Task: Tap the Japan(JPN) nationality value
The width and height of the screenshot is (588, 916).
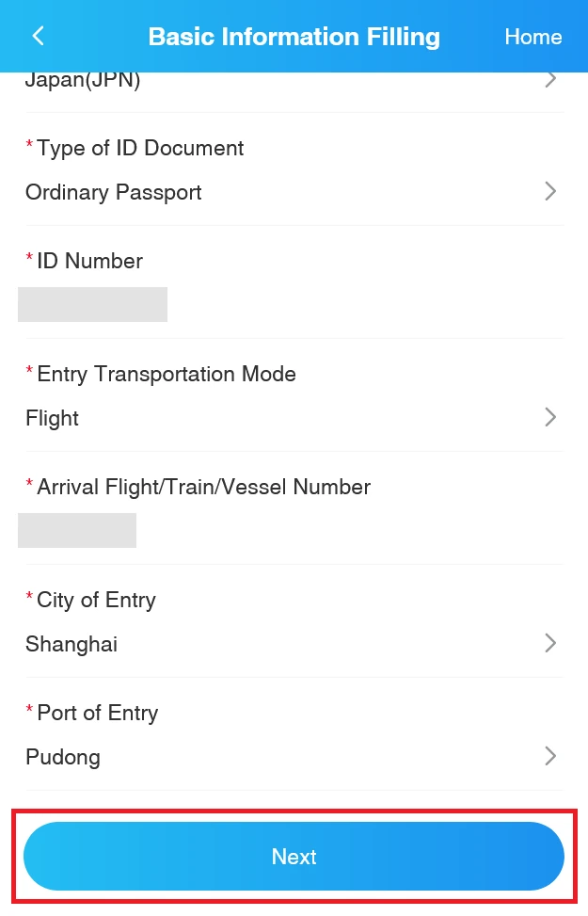Action: pyautogui.click(x=83, y=82)
